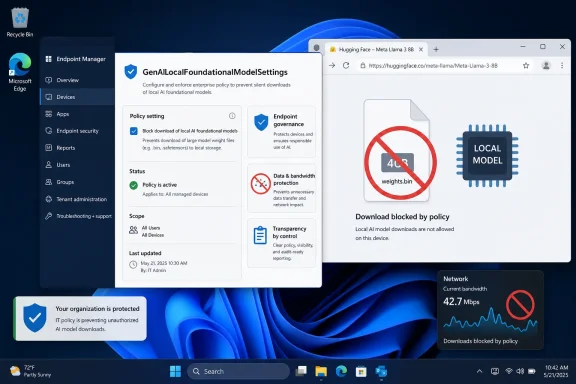This screenshot has width=576, height=384.
Task: Go to Endpoint security section
Action: click(x=77, y=131)
